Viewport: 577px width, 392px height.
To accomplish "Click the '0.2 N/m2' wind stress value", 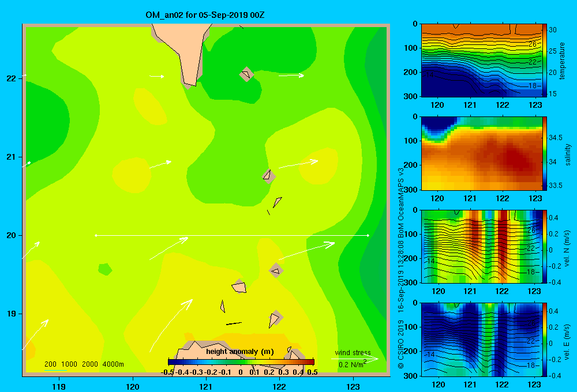I will pyautogui.click(x=352, y=364).
